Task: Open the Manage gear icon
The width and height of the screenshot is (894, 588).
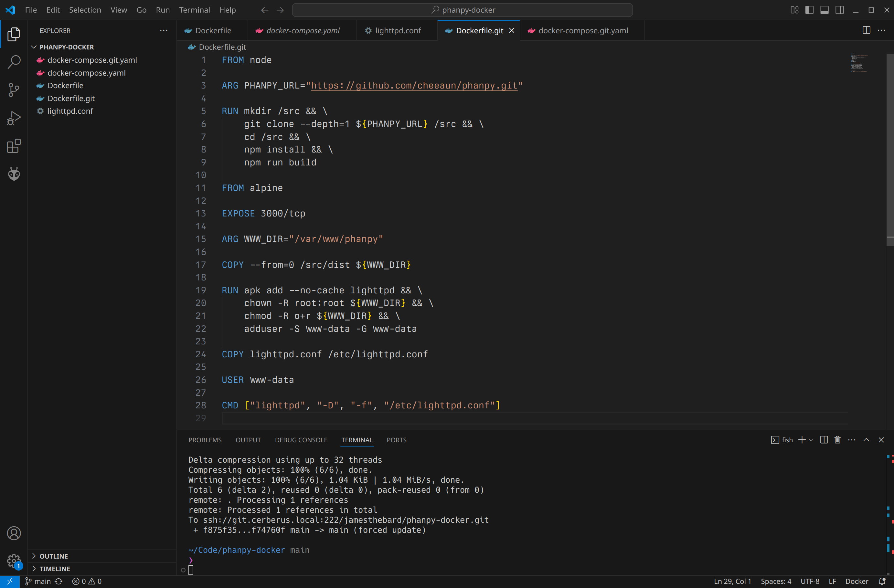Action: (x=14, y=561)
